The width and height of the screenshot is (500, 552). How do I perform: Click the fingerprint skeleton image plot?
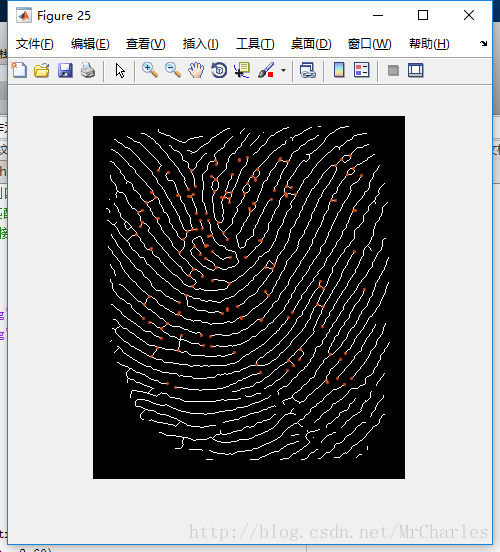(249, 297)
